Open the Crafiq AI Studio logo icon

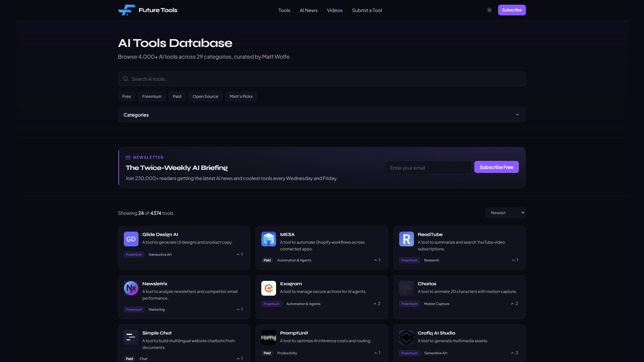click(x=407, y=338)
